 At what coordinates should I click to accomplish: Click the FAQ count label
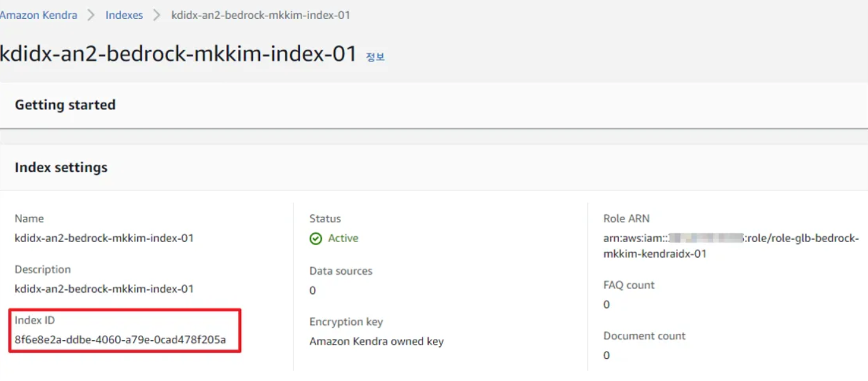tap(629, 285)
